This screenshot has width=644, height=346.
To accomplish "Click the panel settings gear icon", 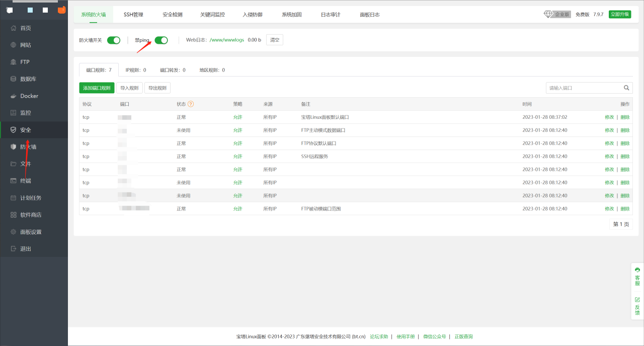I will coord(14,232).
